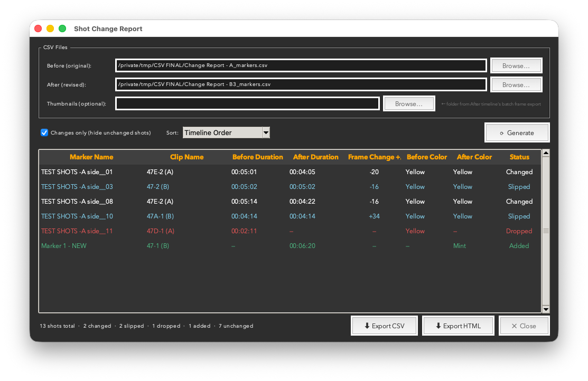This screenshot has width=588, height=381.
Task: Click frame change value -20
Action: click(374, 172)
